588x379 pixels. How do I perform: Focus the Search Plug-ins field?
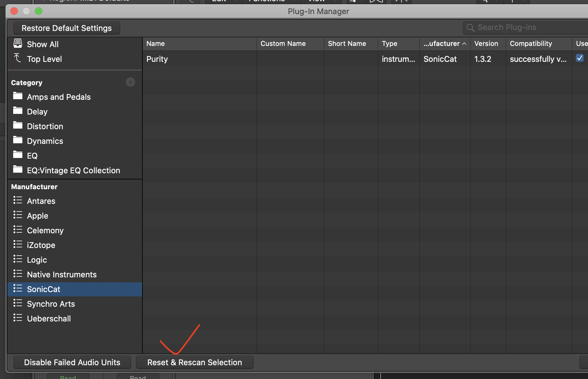point(526,28)
